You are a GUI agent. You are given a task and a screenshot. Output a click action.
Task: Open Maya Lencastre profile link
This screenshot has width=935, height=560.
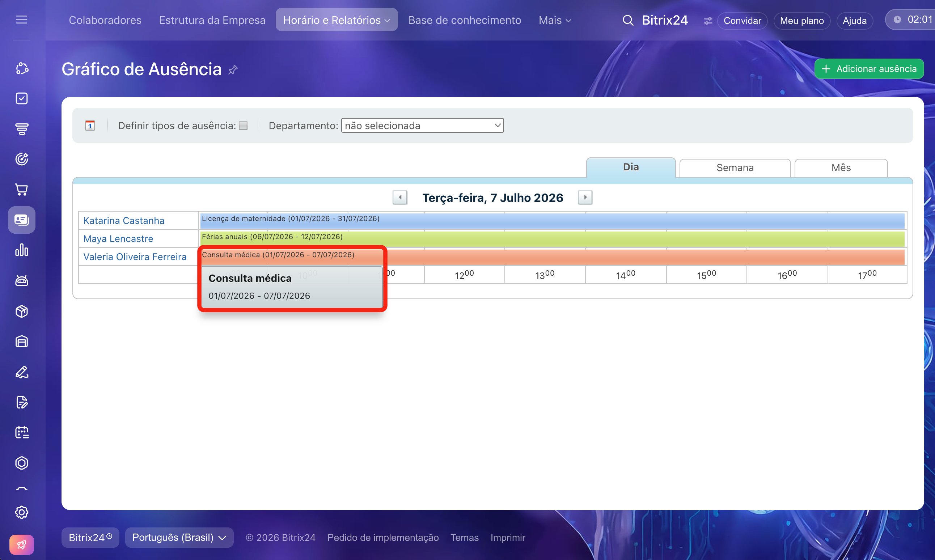click(x=118, y=238)
